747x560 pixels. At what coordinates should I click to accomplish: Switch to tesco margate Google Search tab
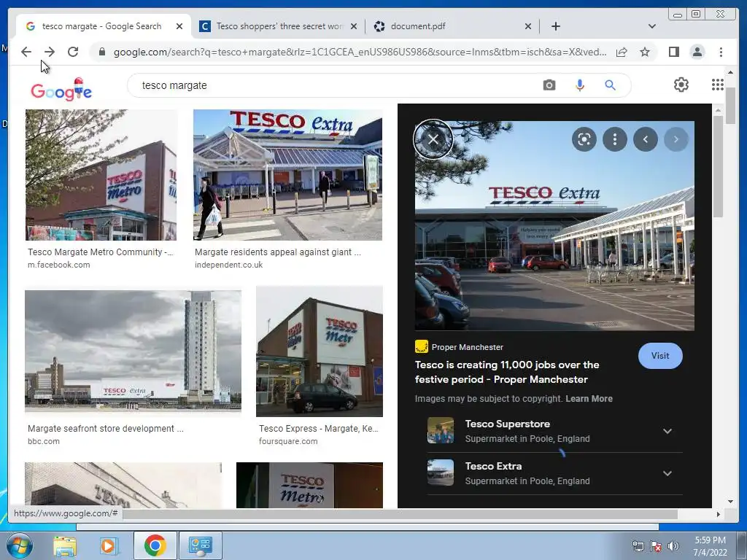pyautogui.click(x=102, y=26)
